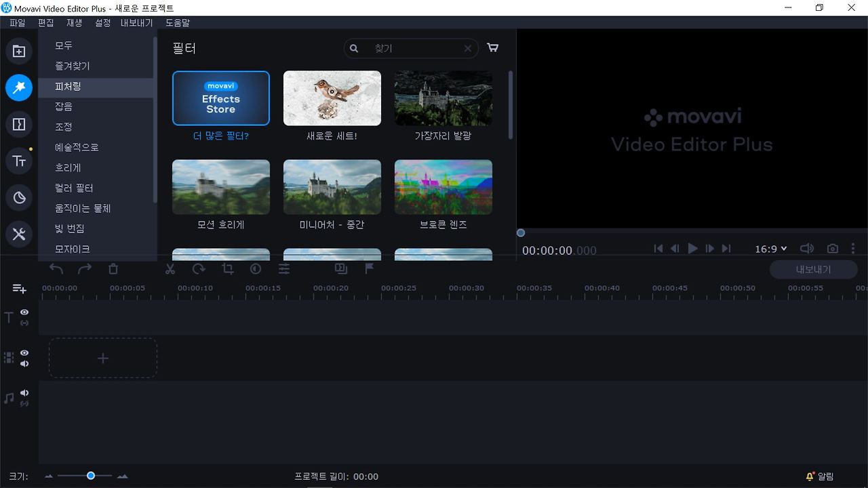Open the file import panel icon
The image size is (868, 488).
tap(19, 52)
